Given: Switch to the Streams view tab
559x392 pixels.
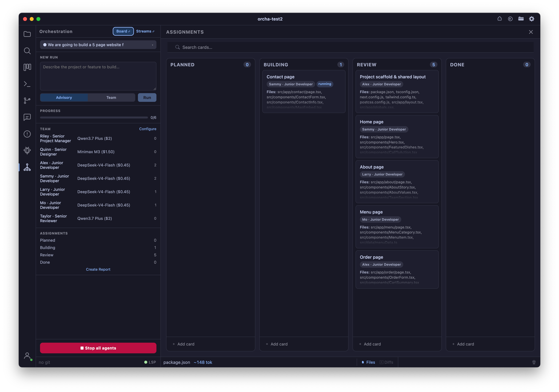Looking at the screenshot, I should [145, 31].
